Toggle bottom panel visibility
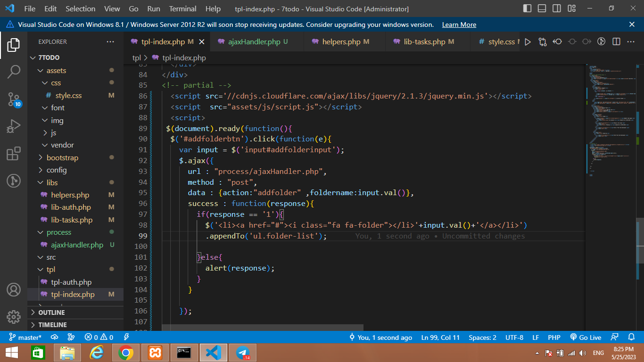644x362 pixels. coord(542,8)
